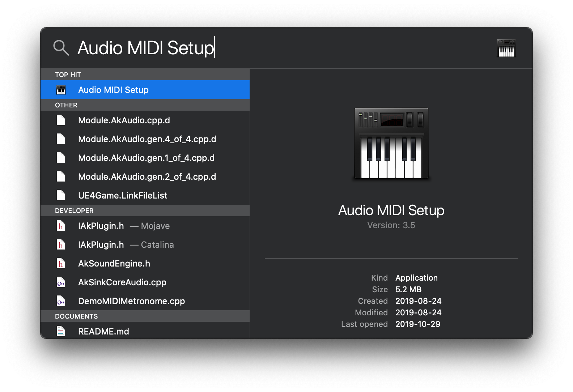Click the Audio MIDI Setup preview title
Image resolution: width=573 pixels, height=392 pixels.
point(391,210)
